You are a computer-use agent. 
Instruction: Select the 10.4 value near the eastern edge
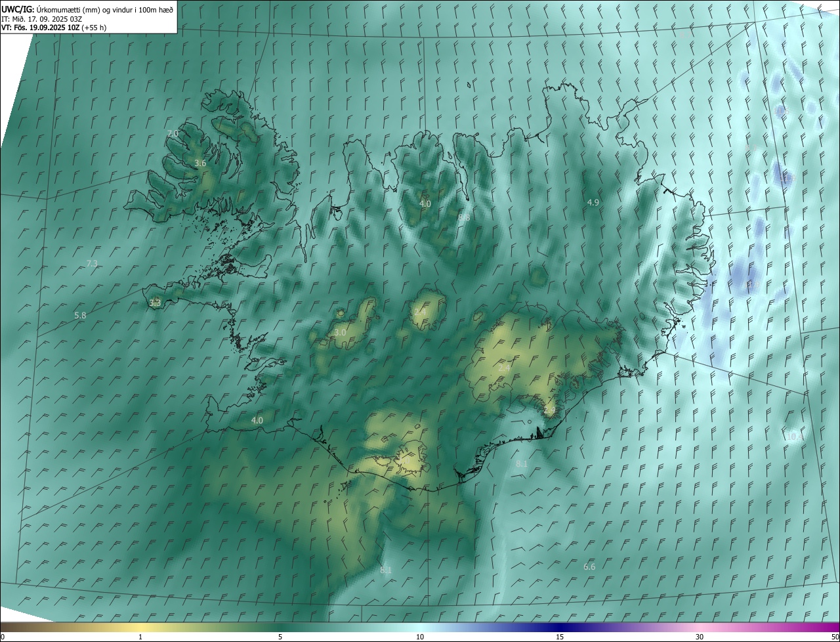pyautogui.click(x=795, y=436)
